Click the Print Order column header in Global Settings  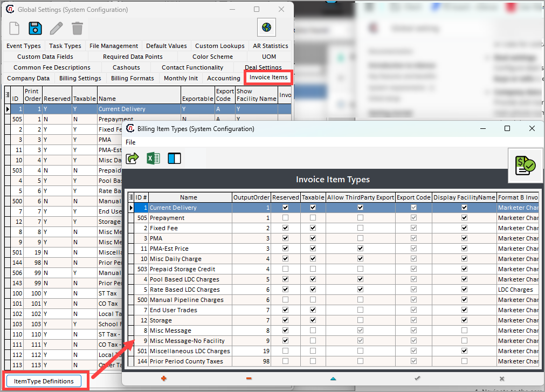(33, 95)
